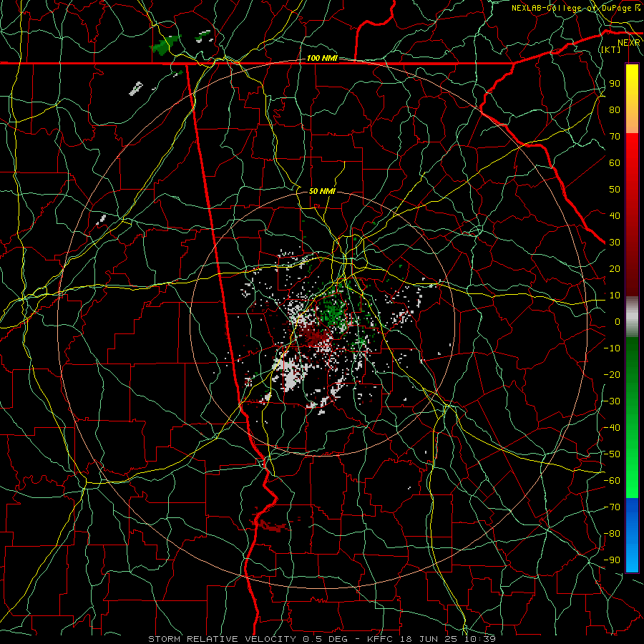Click the green echo patch in northwest corner
The width and height of the screenshot is (644, 644).
coord(165,45)
